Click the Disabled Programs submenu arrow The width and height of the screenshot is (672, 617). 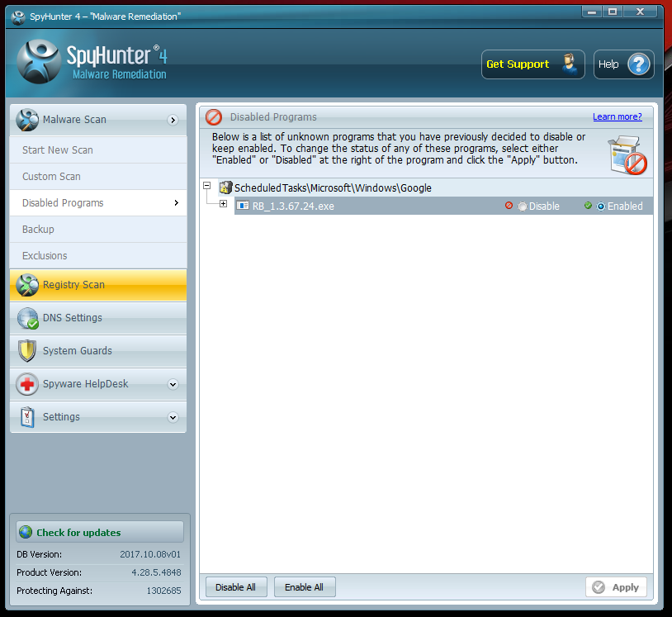point(177,203)
